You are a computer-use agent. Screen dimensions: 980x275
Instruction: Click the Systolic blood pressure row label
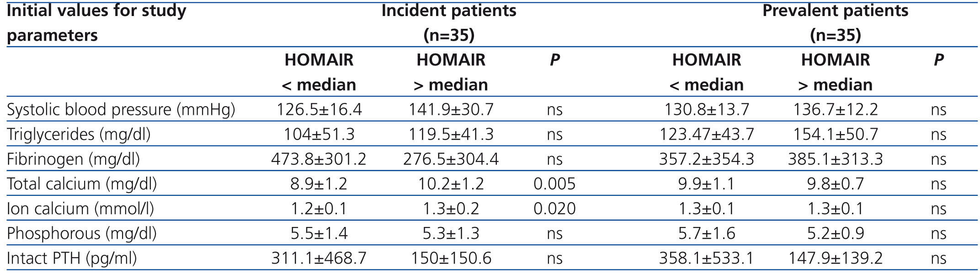121,109
